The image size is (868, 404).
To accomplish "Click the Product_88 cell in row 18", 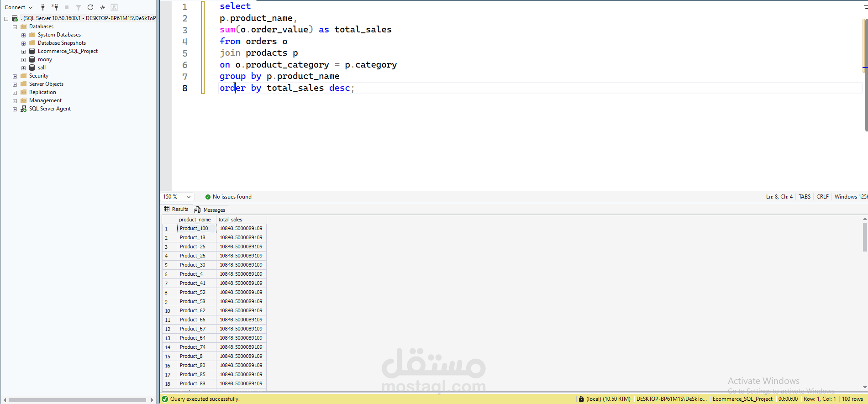I will point(196,383).
